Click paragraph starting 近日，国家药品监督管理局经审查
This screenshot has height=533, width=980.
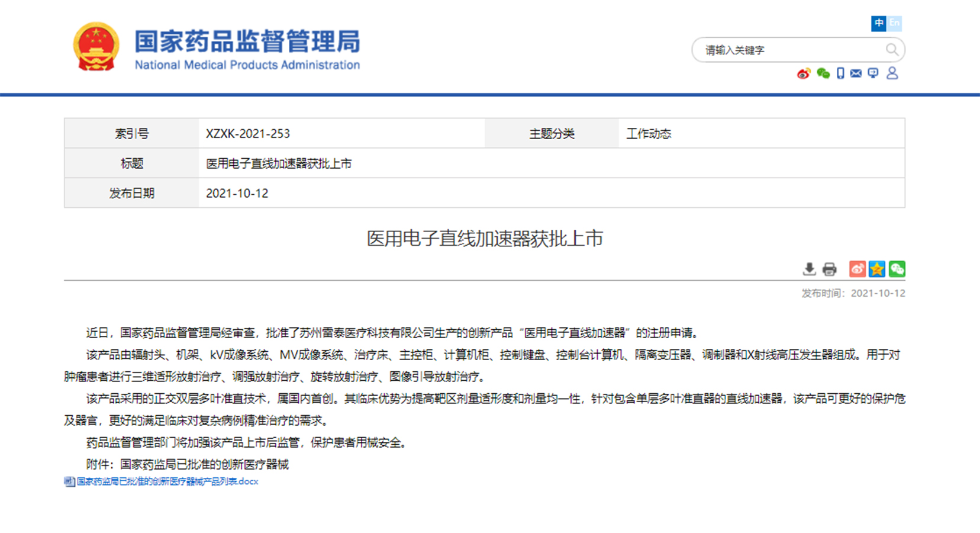(394, 333)
